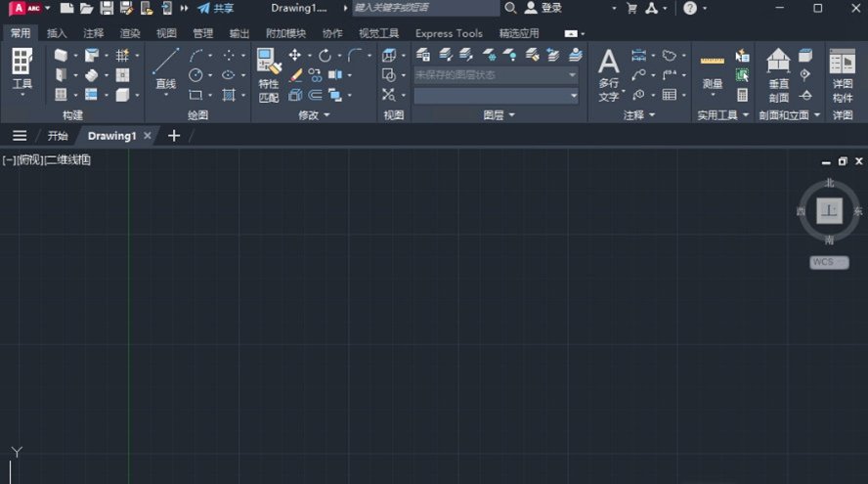
Task: Click the search magnifier icon
Action: 510,8
